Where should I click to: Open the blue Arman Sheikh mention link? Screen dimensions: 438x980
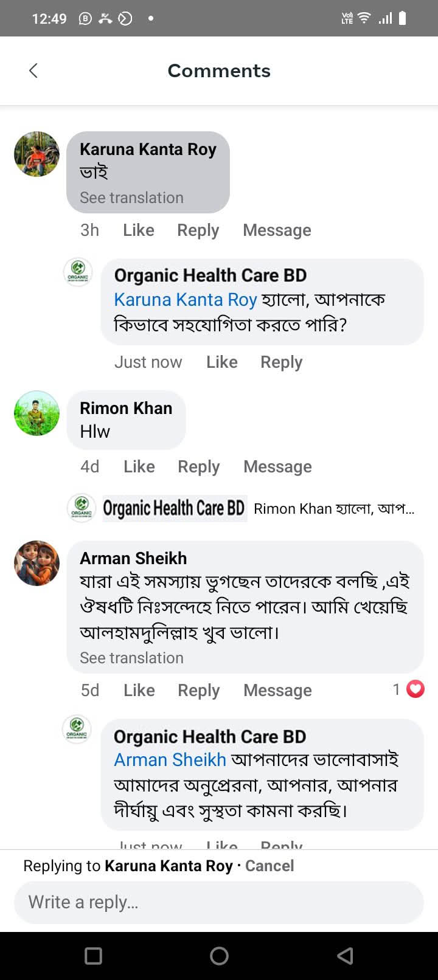[x=170, y=760]
